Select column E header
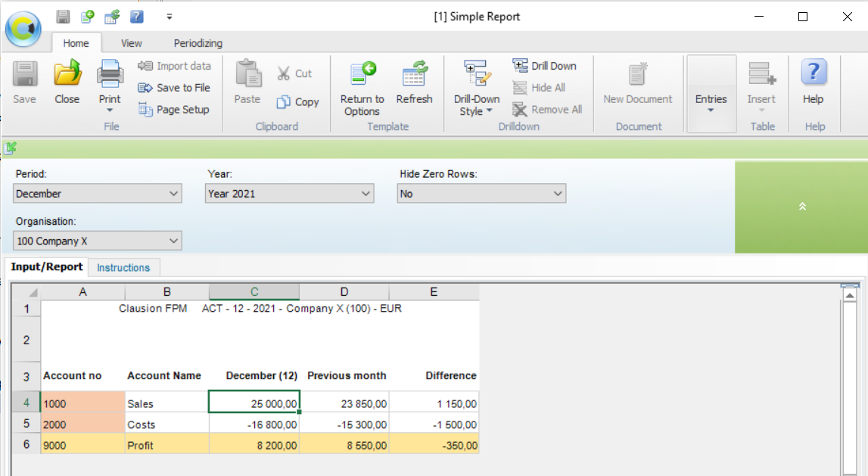The height and width of the screenshot is (476, 868). click(434, 291)
